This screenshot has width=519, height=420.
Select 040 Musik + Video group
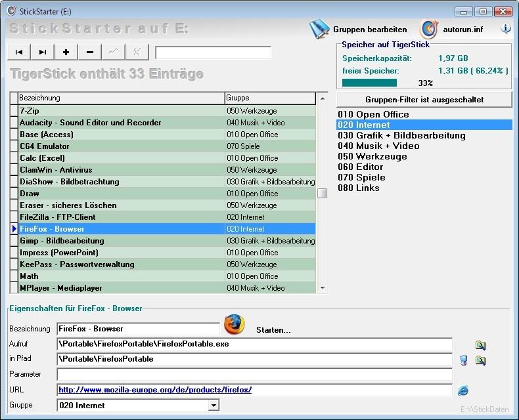point(378,146)
